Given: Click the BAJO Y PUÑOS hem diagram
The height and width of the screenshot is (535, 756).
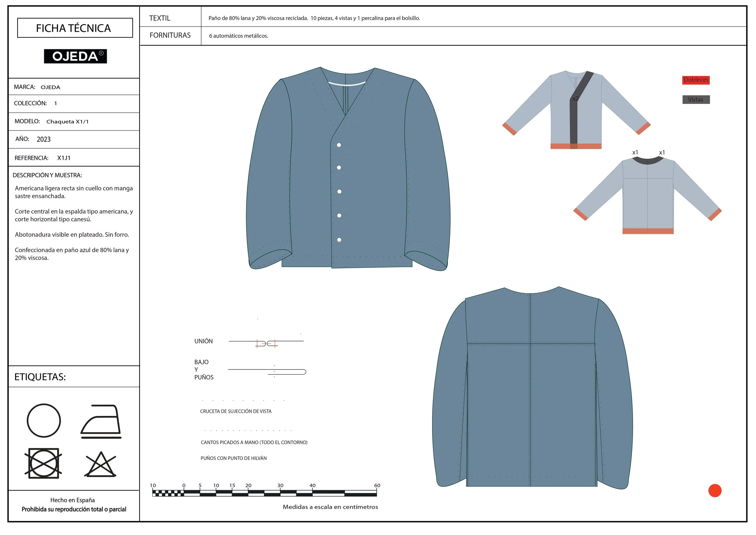Looking at the screenshot, I should click(x=267, y=371).
